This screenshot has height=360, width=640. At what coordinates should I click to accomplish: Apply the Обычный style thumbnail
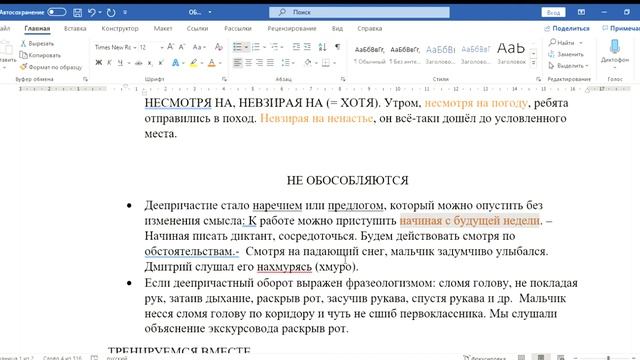pyautogui.click(x=369, y=55)
